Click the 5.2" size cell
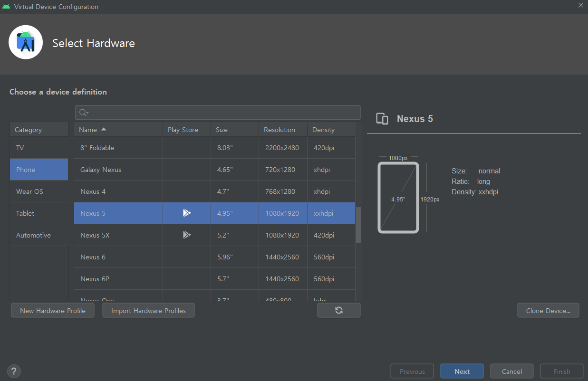Image resolution: width=588 pixels, height=381 pixels. click(x=235, y=235)
